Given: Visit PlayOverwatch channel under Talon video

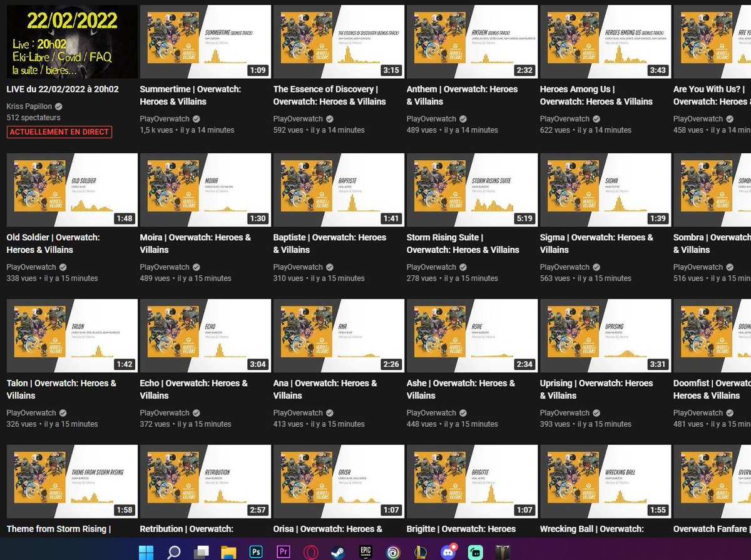Looking at the screenshot, I should tap(31, 413).
